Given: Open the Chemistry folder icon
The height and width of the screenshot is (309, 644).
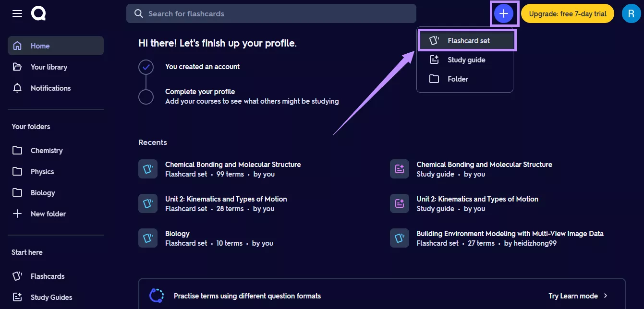Looking at the screenshot, I should click(x=17, y=151).
